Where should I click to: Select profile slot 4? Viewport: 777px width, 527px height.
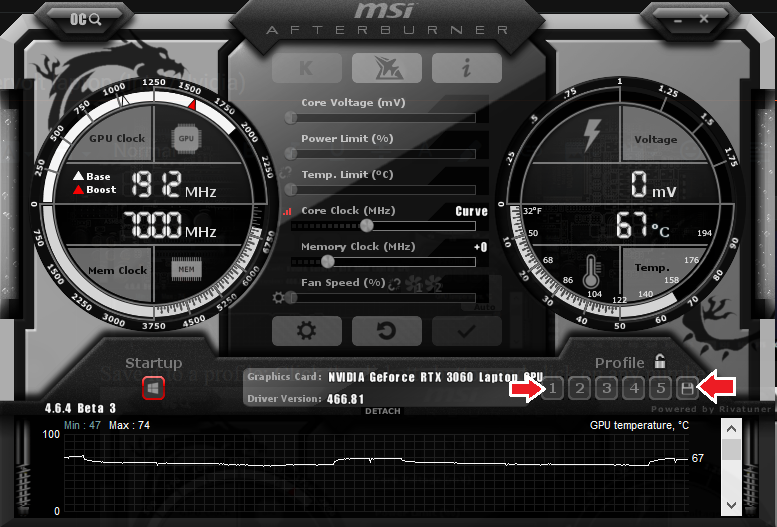(x=634, y=388)
